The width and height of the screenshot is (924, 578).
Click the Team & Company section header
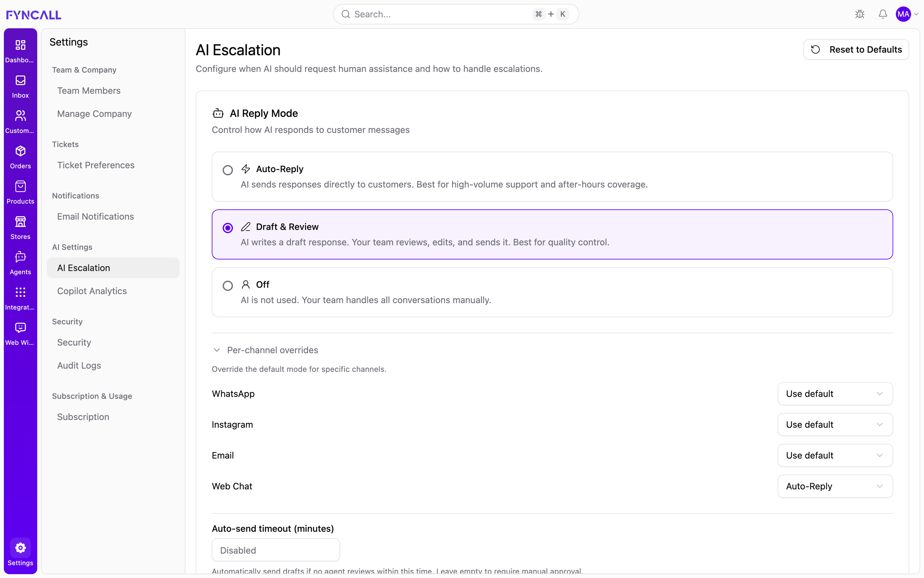tap(84, 70)
